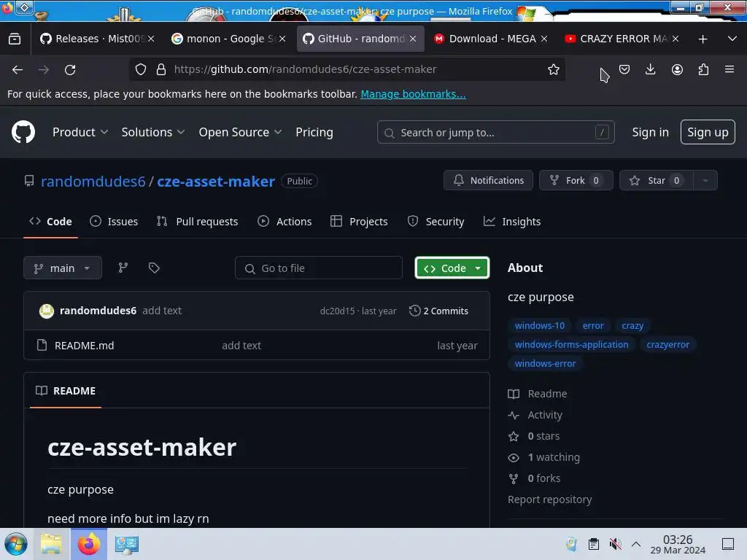The width and height of the screenshot is (747, 560).
Task: Open Activity link in About sidebar
Action: pyautogui.click(x=544, y=415)
